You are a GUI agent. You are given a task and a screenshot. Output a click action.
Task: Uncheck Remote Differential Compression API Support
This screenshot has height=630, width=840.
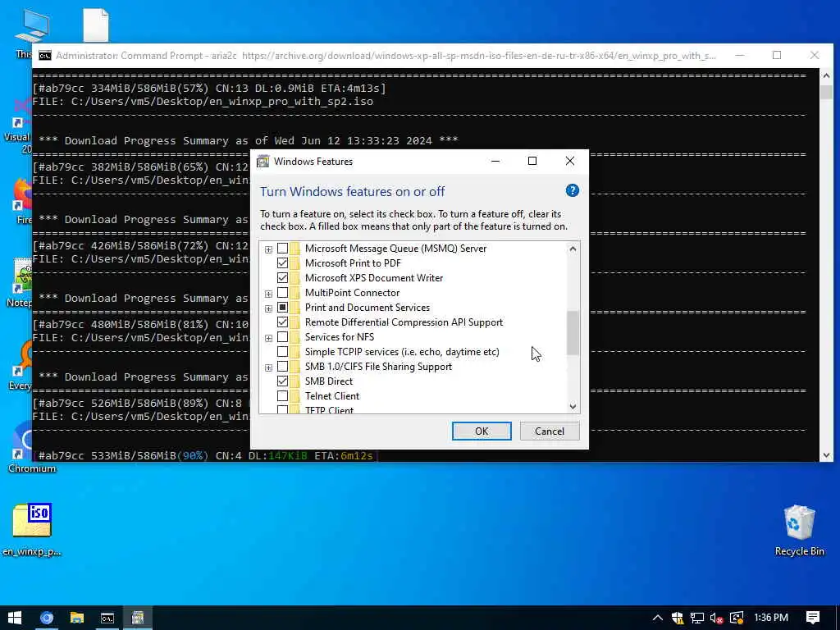pyautogui.click(x=282, y=322)
